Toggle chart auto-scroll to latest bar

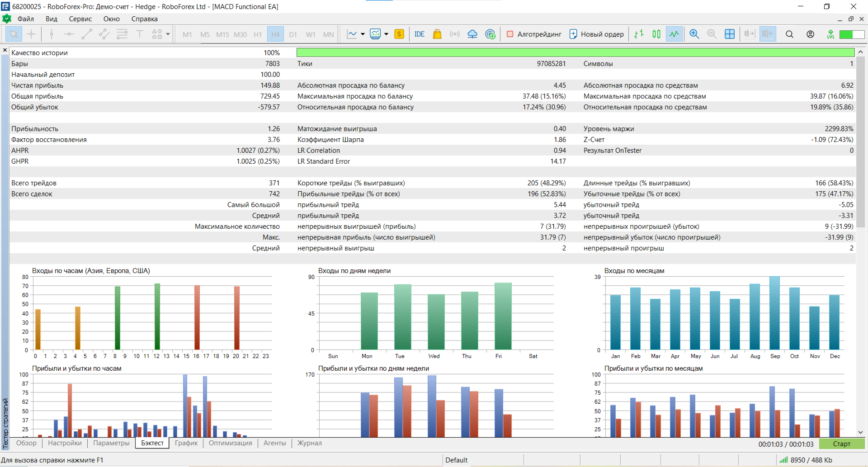(749, 34)
